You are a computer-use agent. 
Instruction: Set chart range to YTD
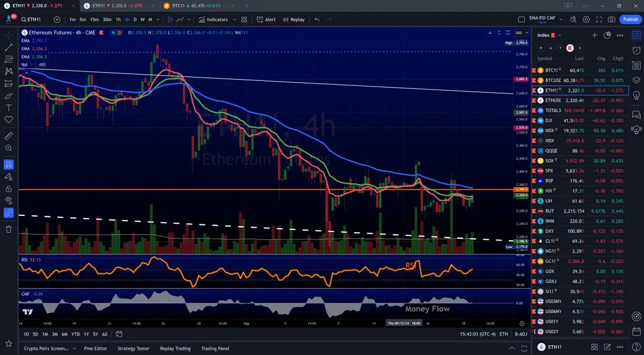pyautogui.click(x=76, y=334)
